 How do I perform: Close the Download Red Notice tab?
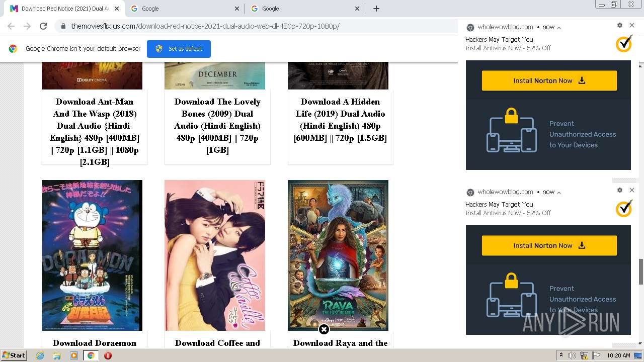[117, 9]
